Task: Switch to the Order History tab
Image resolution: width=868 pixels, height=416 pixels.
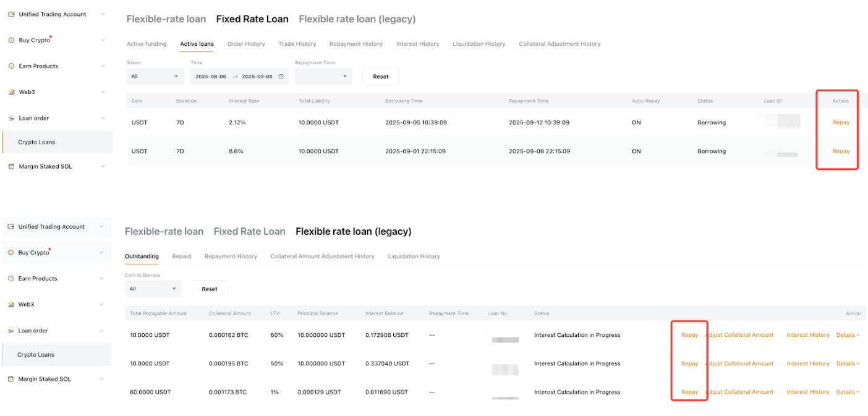Action: (x=246, y=44)
